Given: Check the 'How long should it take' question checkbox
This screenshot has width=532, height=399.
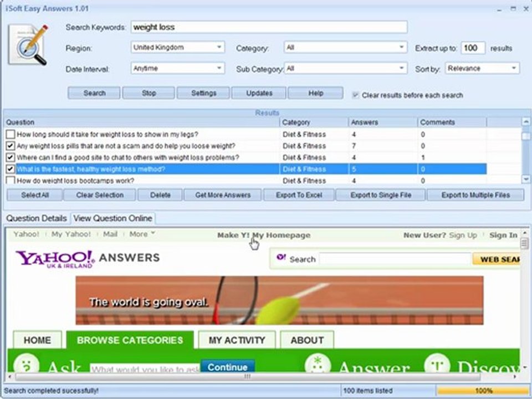Looking at the screenshot, I should point(11,134).
